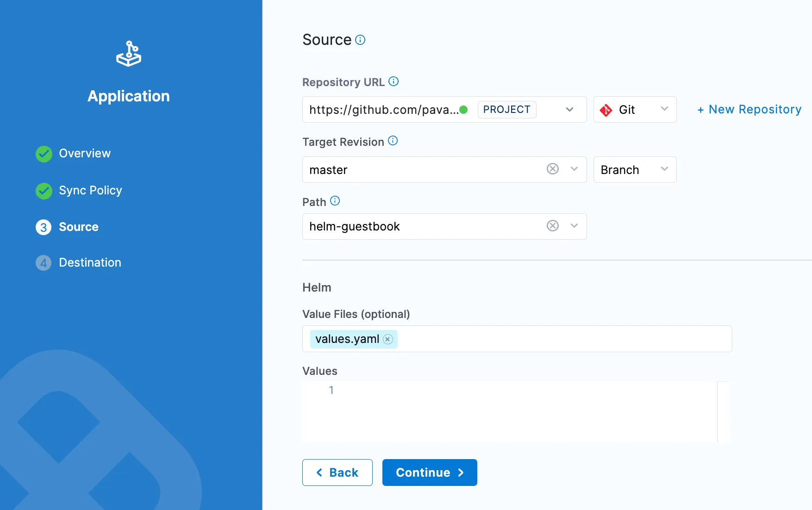Click the Repository URL info icon
The width and height of the screenshot is (812, 510).
pyautogui.click(x=394, y=81)
